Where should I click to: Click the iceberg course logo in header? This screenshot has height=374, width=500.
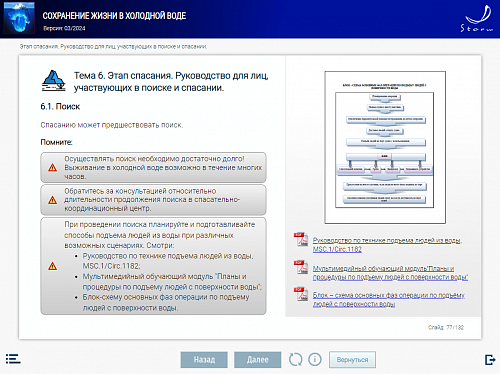pyautogui.click(x=19, y=17)
